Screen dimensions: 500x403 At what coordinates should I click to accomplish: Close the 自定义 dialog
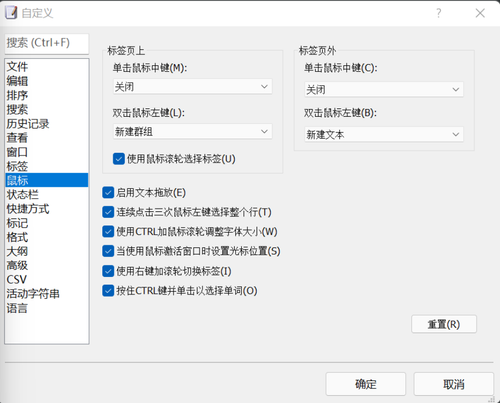[x=480, y=13]
